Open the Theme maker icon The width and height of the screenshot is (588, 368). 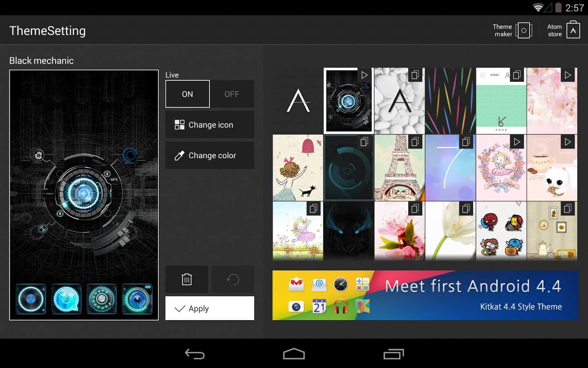click(x=523, y=31)
